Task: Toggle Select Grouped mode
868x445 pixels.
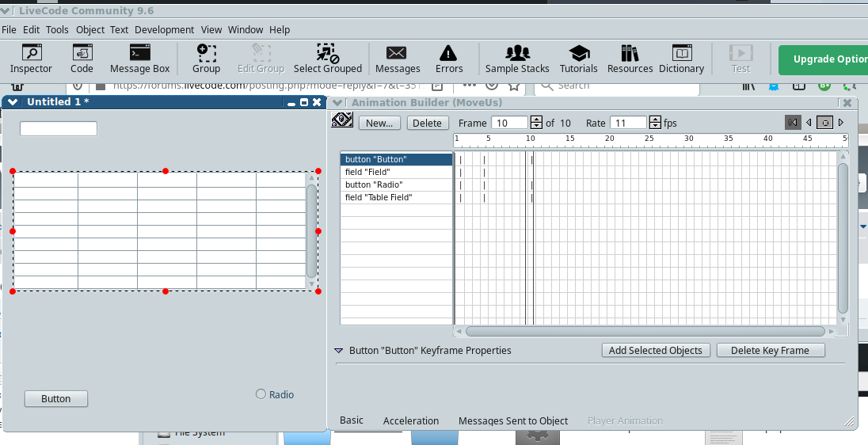Action: (x=327, y=59)
